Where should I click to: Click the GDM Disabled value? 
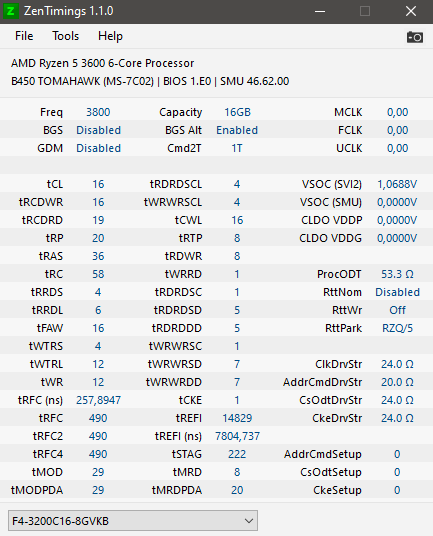click(98, 148)
